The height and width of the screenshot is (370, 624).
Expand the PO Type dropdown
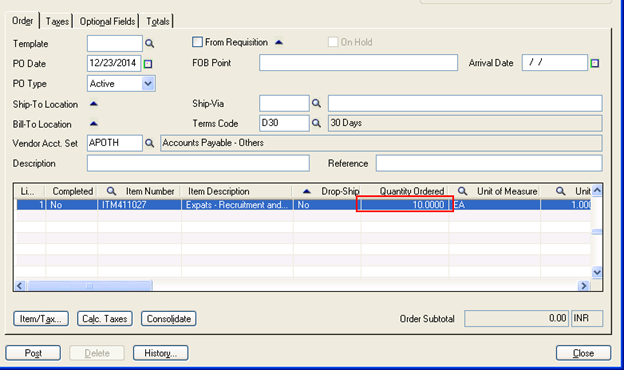pyautogui.click(x=148, y=84)
